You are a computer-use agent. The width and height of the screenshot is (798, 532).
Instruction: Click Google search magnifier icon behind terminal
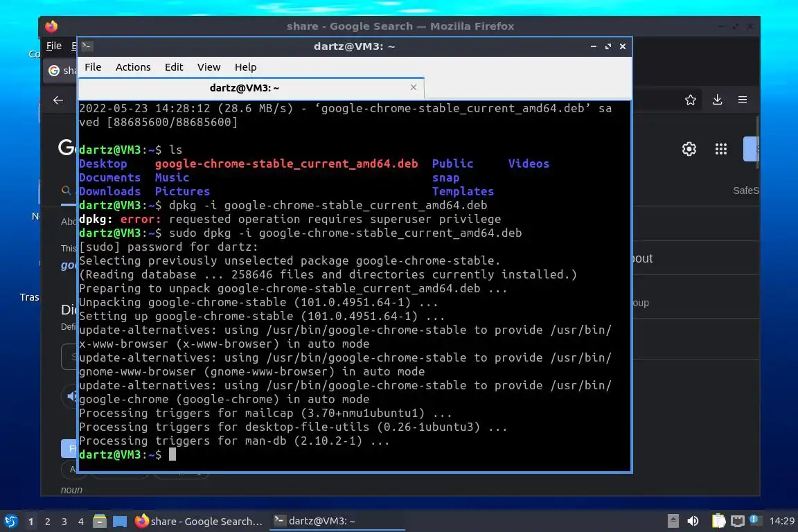[66, 190]
